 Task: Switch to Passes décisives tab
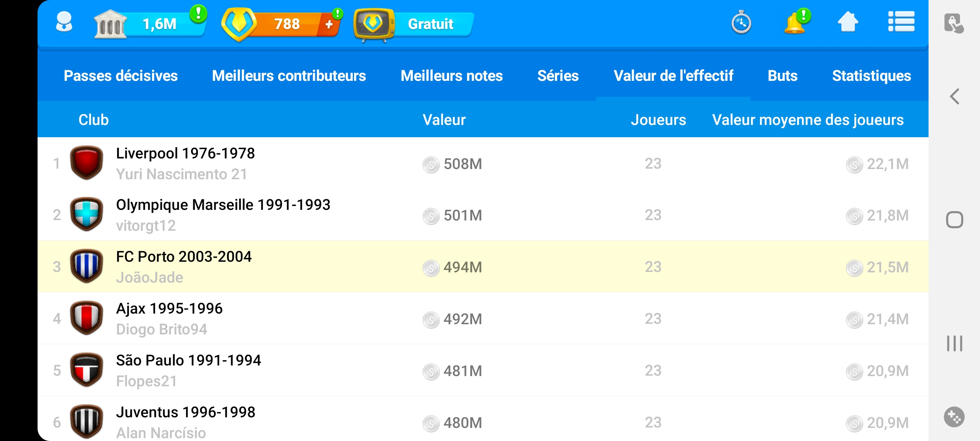point(120,76)
